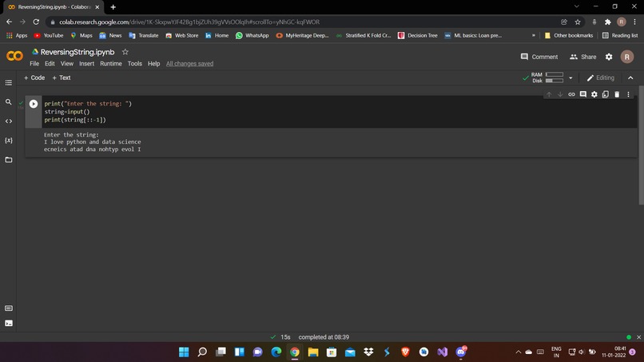Open the Edit menu
Image resolution: width=644 pixels, height=362 pixels.
[x=50, y=64]
